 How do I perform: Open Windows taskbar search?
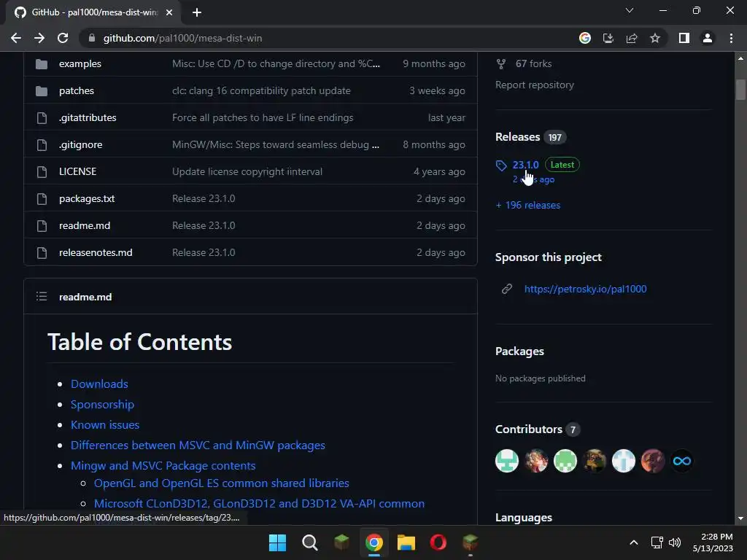coord(309,542)
